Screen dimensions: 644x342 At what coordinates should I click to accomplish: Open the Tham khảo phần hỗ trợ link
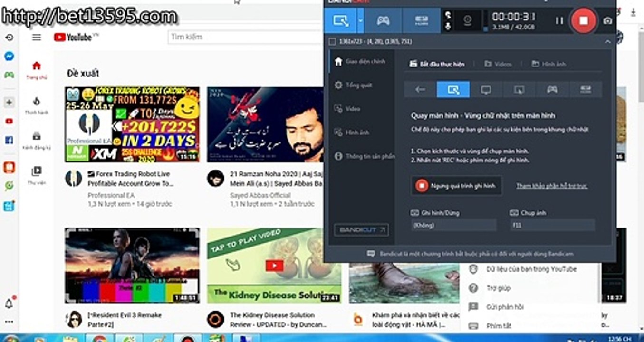tap(552, 186)
